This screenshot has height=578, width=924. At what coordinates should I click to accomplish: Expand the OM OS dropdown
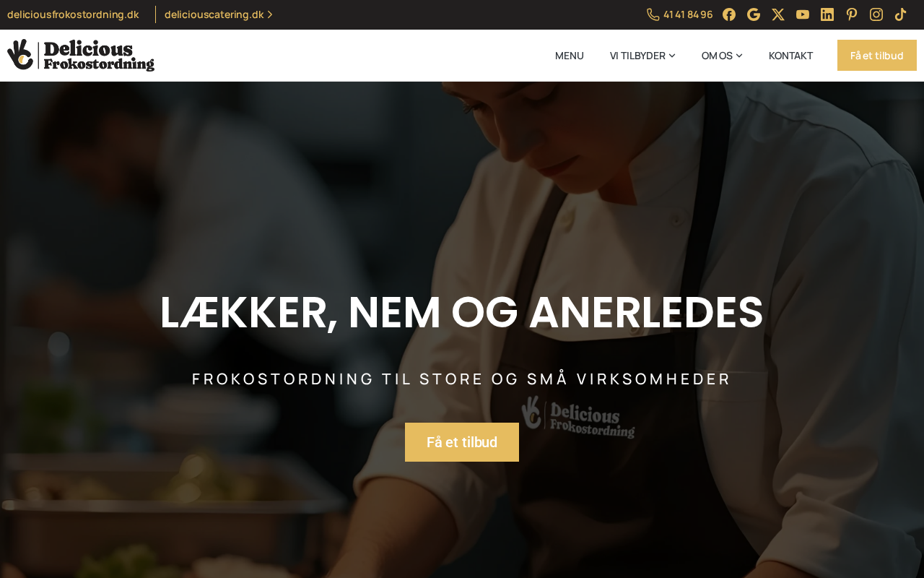[722, 56]
